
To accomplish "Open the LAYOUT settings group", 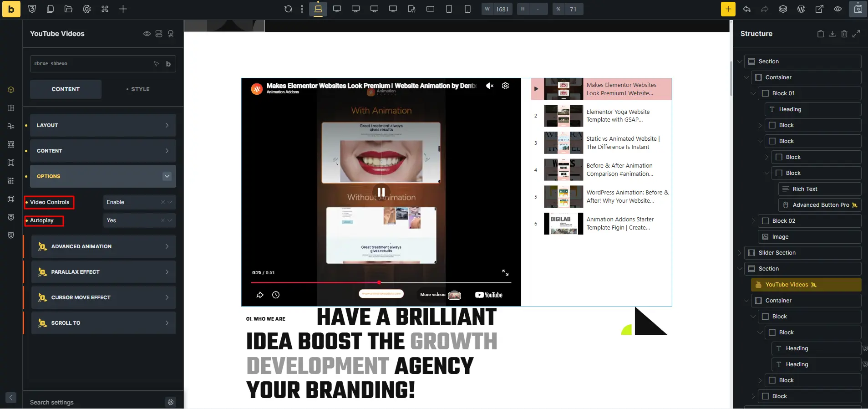I will pyautogui.click(x=103, y=125).
